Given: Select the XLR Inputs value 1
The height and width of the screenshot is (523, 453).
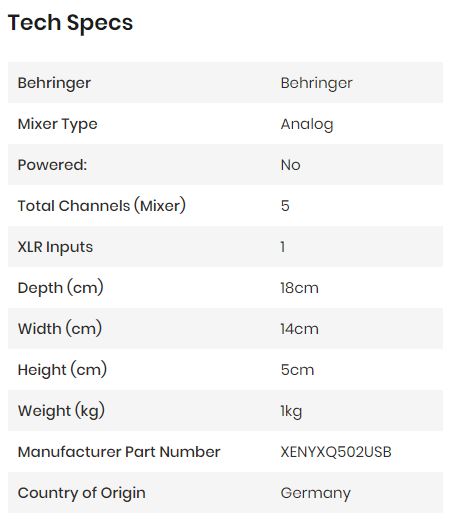Looking at the screenshot, I should 283,247.
